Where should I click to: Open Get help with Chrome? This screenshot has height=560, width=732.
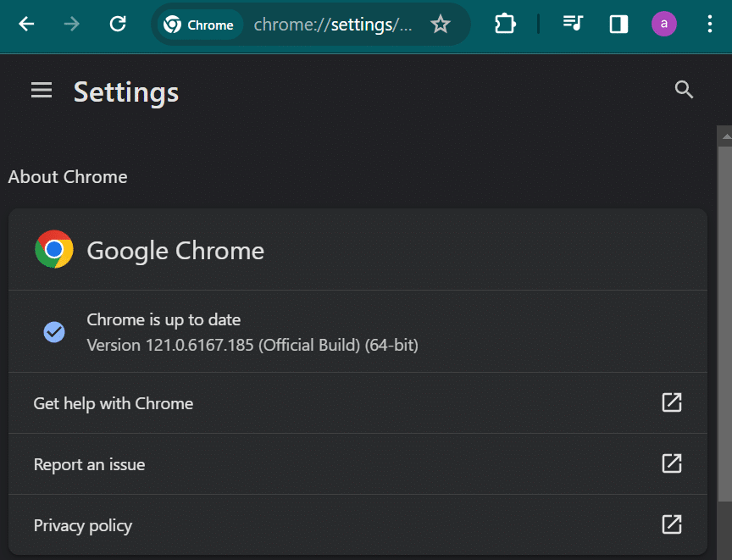(x=358, y=403)
